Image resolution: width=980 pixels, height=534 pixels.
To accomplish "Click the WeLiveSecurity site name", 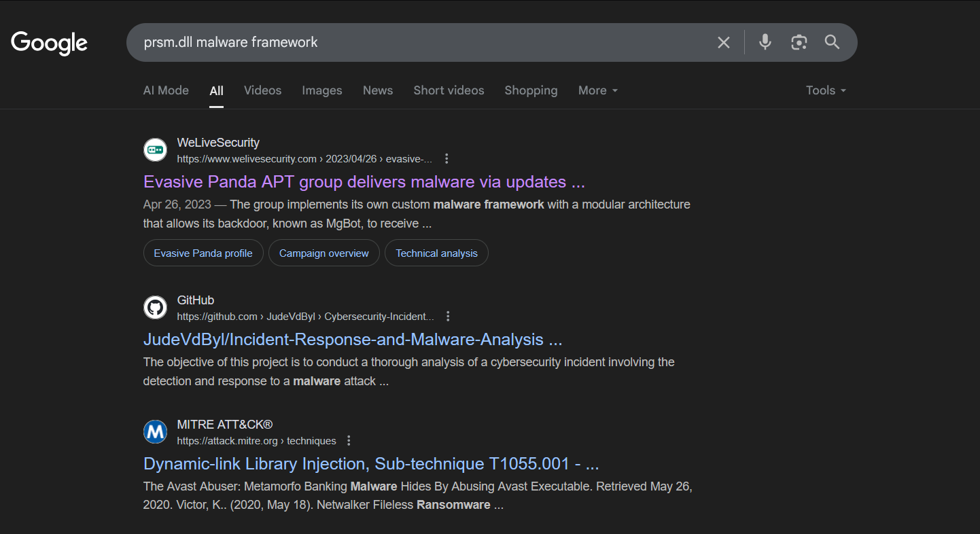I will click(218, 143).
